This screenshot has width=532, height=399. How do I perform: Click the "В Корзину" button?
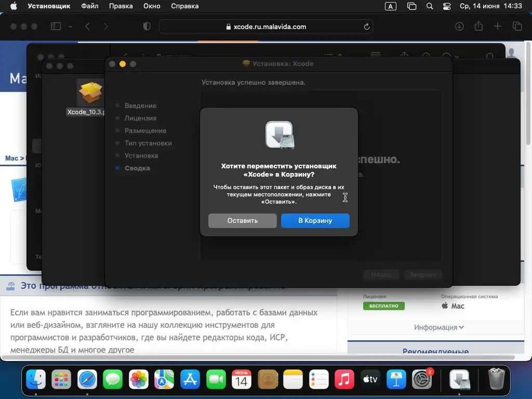click(x=315, y=220)
